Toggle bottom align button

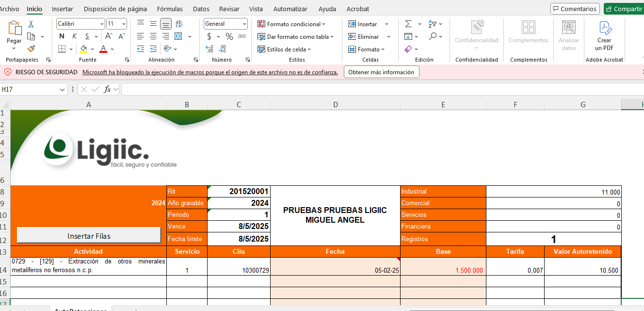pos(166,24)
